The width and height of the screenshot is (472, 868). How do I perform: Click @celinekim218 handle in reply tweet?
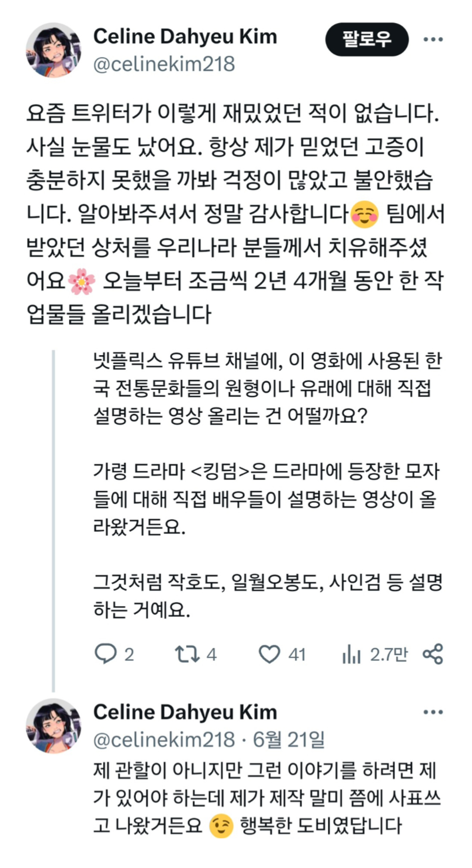(x=164, y=739)
